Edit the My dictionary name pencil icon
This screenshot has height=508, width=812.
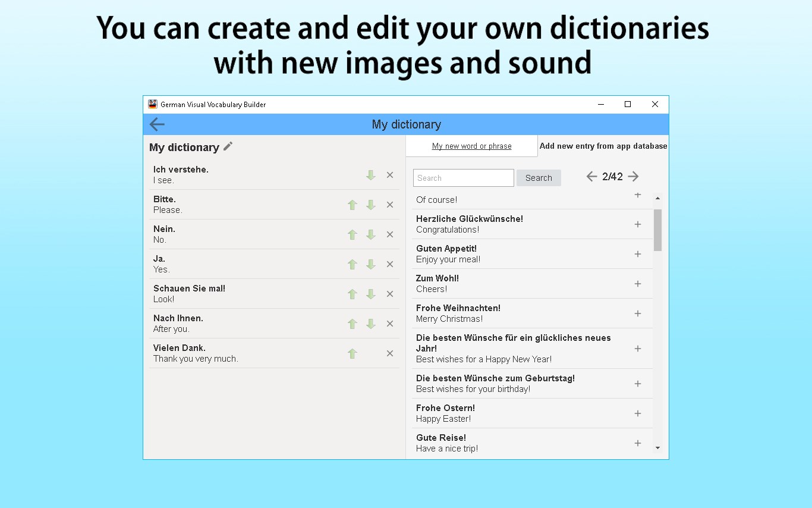point(228,146)
